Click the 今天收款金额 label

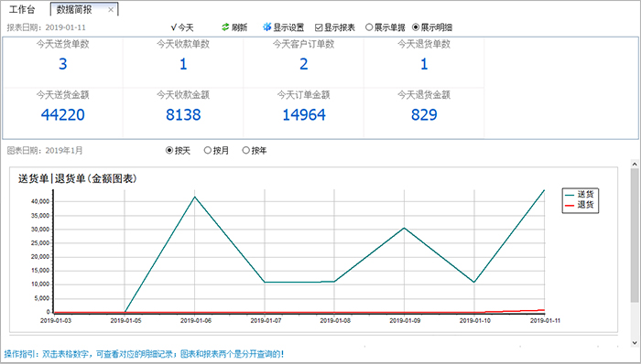pos(183,95)
